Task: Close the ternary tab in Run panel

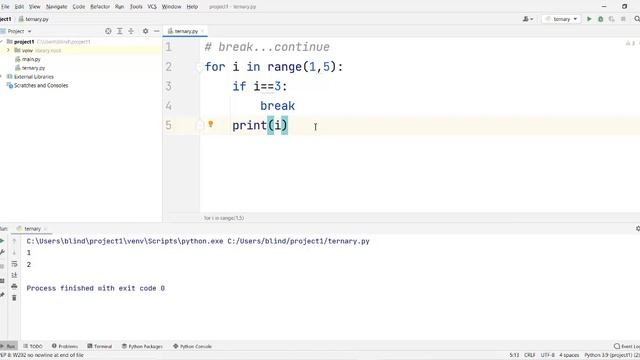Action: click(45, 229)
